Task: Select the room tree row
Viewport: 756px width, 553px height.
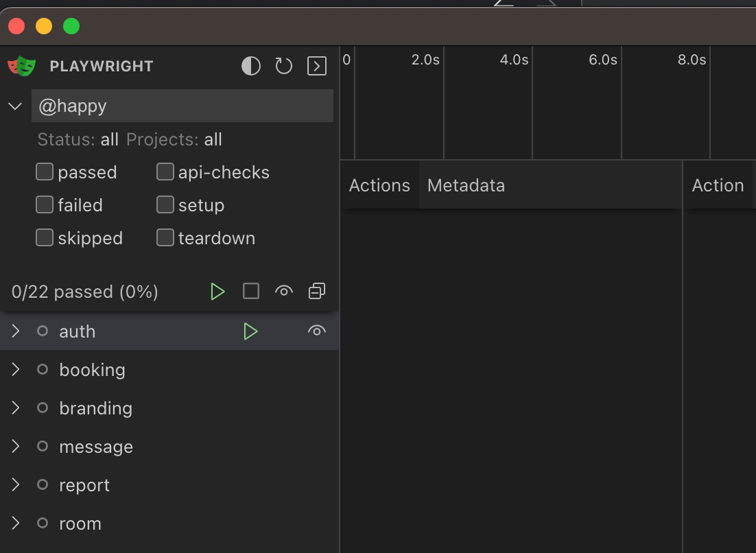Action: tap(169, 523)
